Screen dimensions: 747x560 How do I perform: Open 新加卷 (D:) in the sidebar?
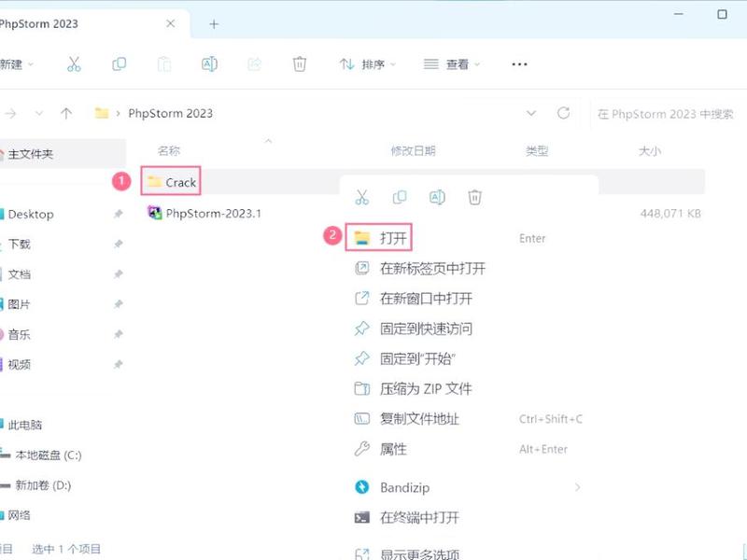(43, 485)
